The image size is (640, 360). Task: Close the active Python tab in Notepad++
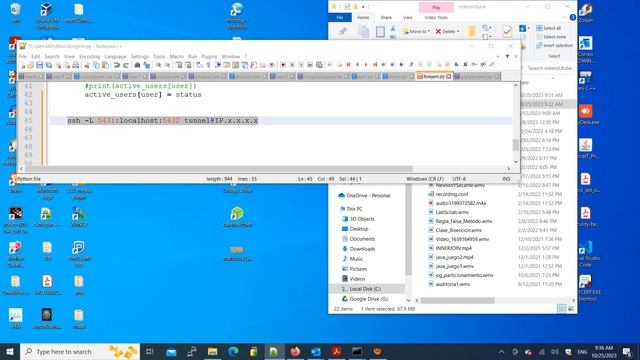449,76
